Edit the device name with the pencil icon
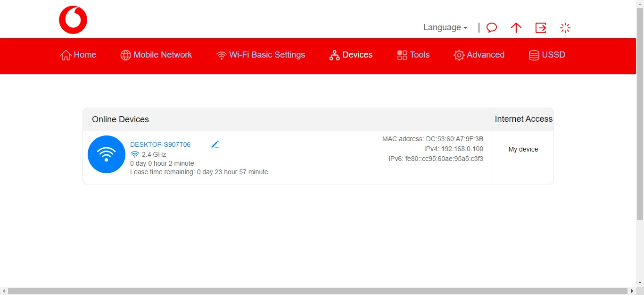The height and width of the screenshot is (295, 644). pyautogui.click(x=215, y=143)
